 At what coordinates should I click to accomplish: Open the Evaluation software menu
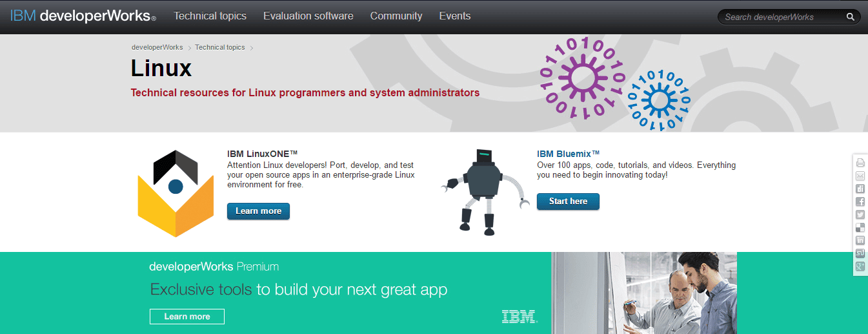pyautogui.click(x=308, y=16)
